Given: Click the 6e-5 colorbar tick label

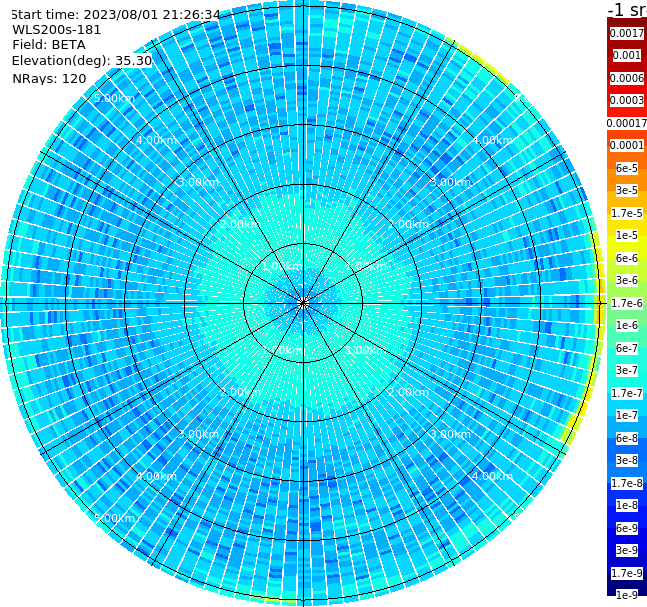Looking at the screenshot, I should pyautogui.click(x=627, y=168).
